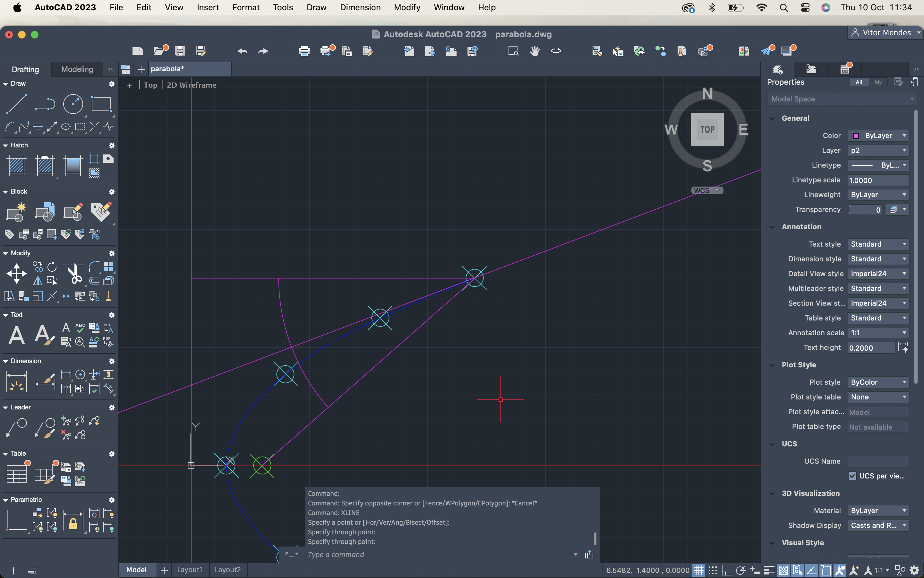Viewport: 924px width, 578px height.
Task: Open the Linetype dropdown
Action: click(x=877, y=165)
